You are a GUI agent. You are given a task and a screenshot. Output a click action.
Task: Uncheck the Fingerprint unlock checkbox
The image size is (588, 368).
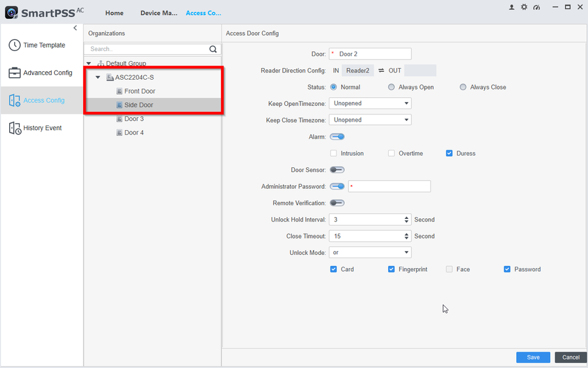pos(391,269)
